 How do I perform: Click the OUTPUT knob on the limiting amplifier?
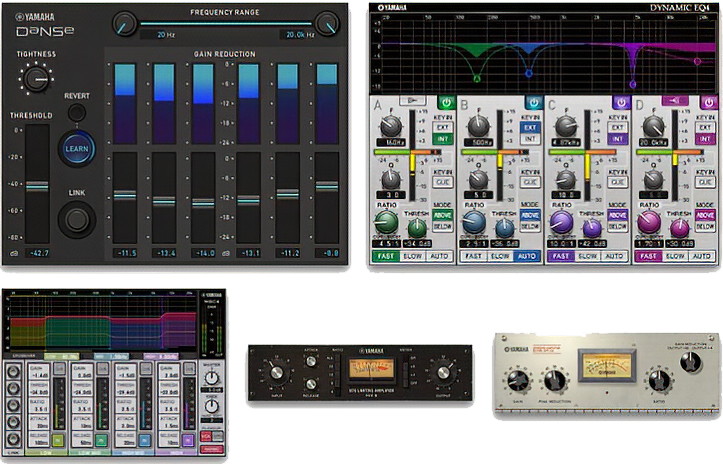[443, 373]
